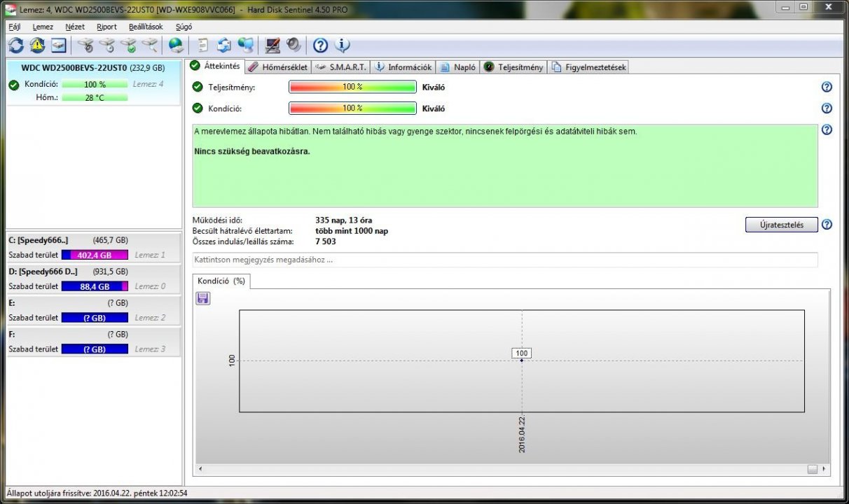Select the F: partition entry

coord(93,342)
